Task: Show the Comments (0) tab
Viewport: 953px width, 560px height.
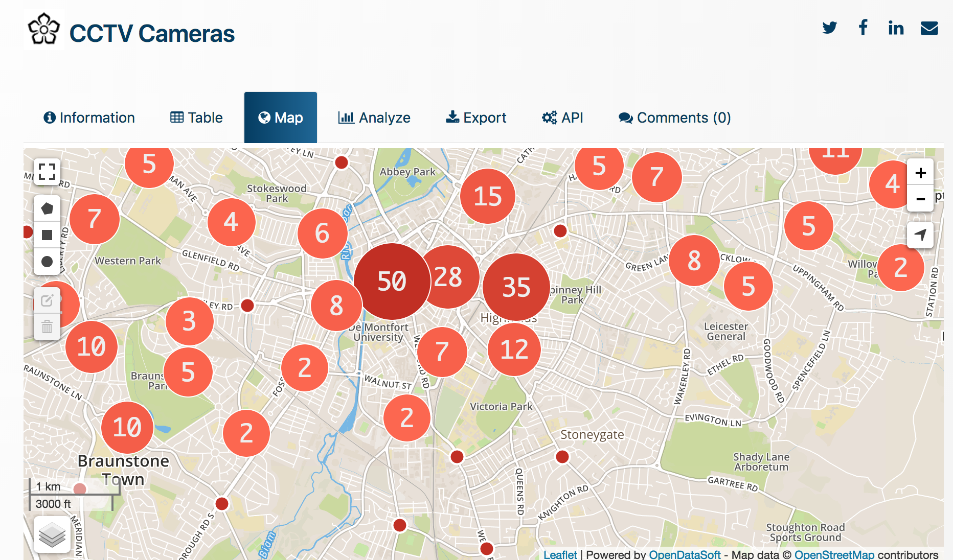Action: [675, 118]
